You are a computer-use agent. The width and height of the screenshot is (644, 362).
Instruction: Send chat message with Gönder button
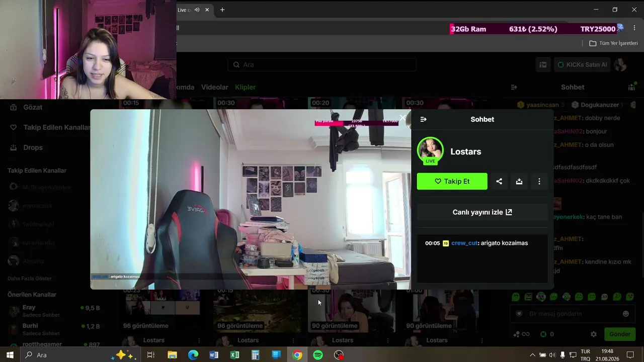(x=620, y=334)
